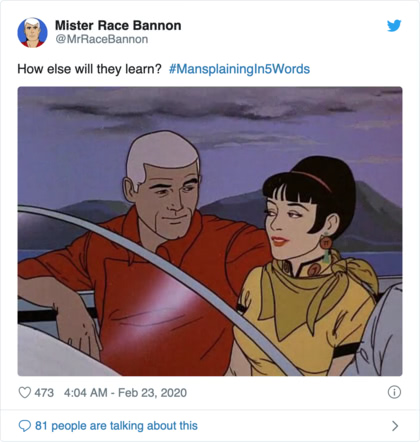This screenshot has width=420, height=442.
Task: Open the attached cartoon image
Action: (x=210, y=231)
